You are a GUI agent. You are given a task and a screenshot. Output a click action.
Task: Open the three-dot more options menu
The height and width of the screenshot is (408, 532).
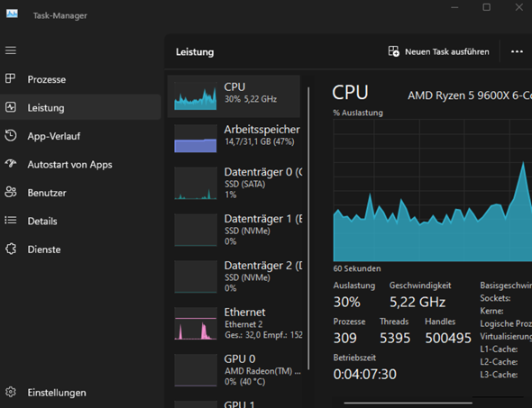pyautogui.click(x=517, y=51)
